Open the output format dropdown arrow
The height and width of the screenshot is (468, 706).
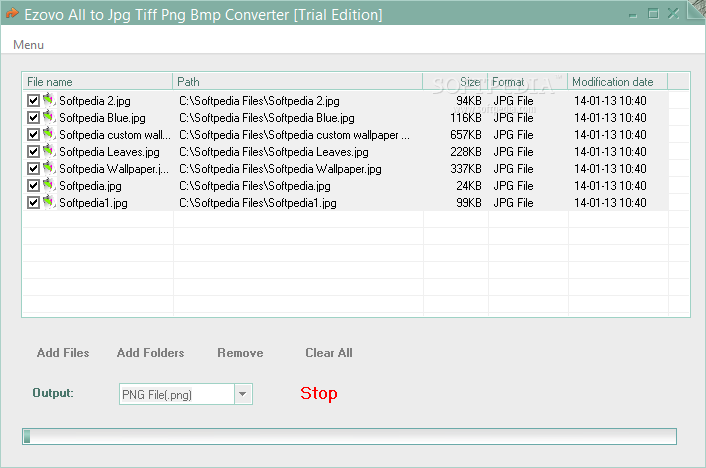click(243, 394)
